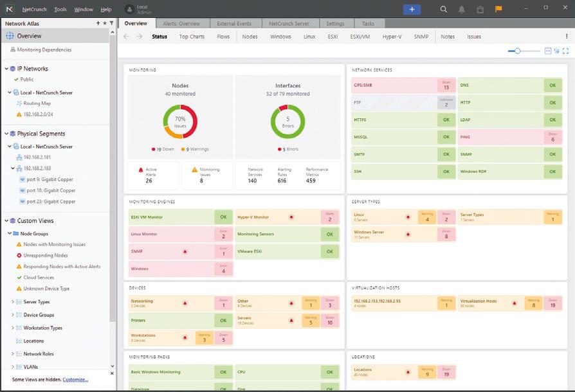Collapse the Custom Views section
575x392 pixels.
click(6, 220)
